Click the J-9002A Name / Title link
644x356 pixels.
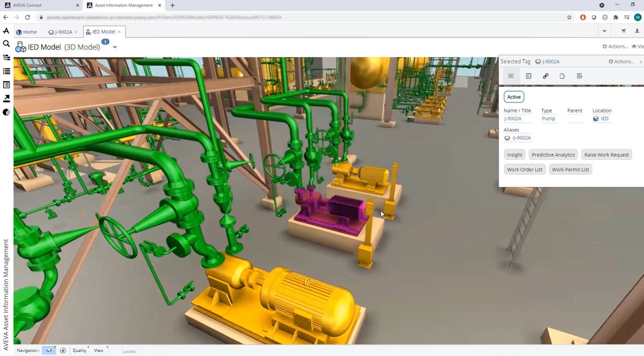click(513, 119)
